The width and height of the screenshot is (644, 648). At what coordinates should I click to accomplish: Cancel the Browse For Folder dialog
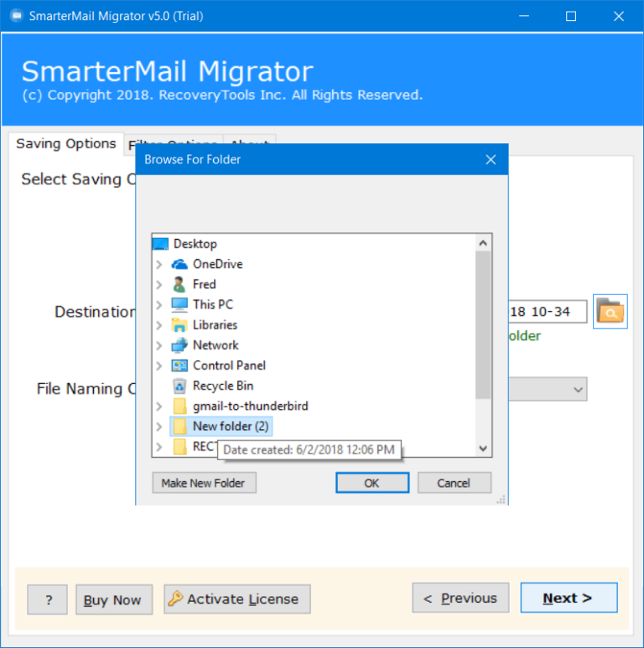[x=454, y=483]
